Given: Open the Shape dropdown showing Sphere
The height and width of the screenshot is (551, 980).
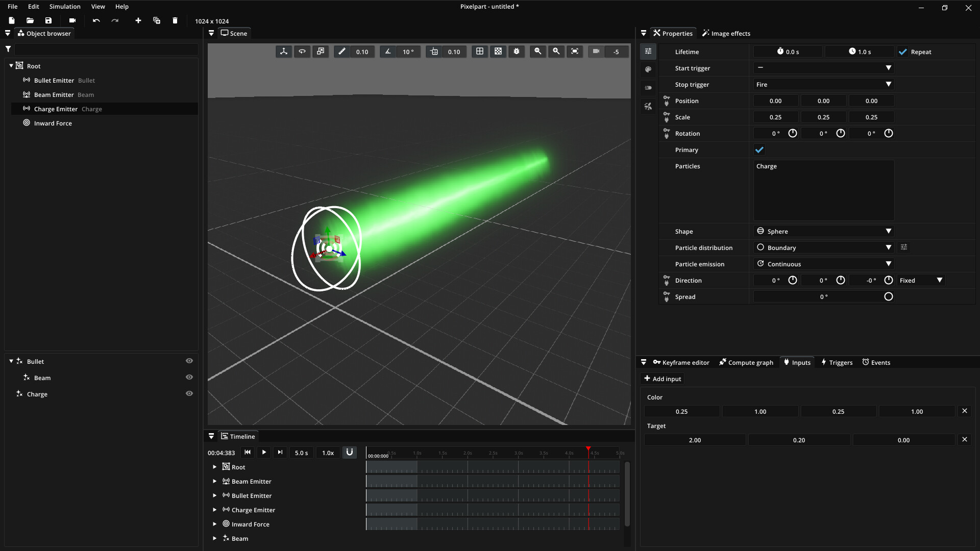Looking at the screenshot, I should click(x=824, y=231).
